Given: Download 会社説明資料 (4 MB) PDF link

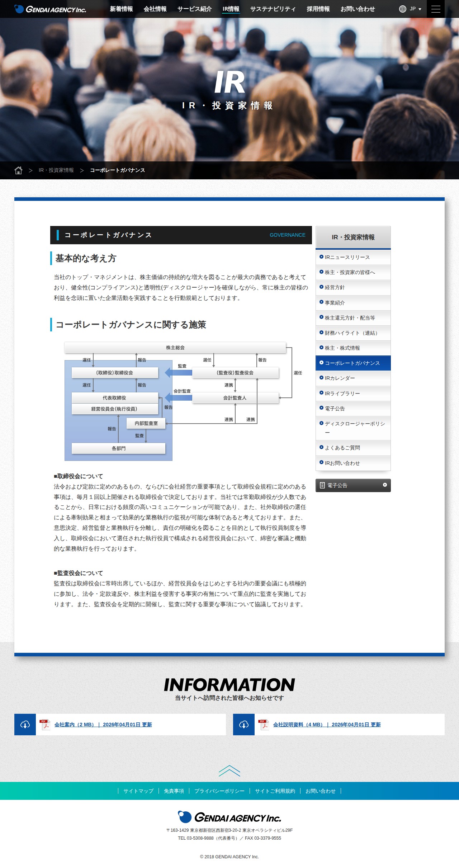Looking at the screenshot, I should (x=327, y=725).
